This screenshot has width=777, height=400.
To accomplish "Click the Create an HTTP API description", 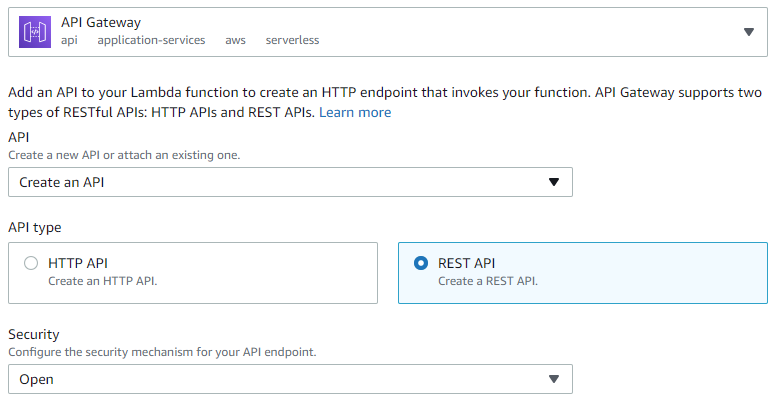I will coord(103,281).
